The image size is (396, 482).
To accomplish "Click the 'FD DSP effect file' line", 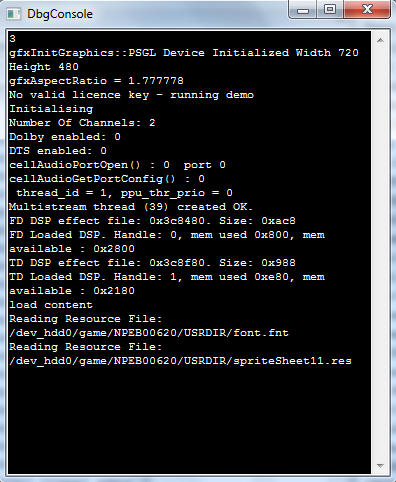I will (x=152, y=221).
